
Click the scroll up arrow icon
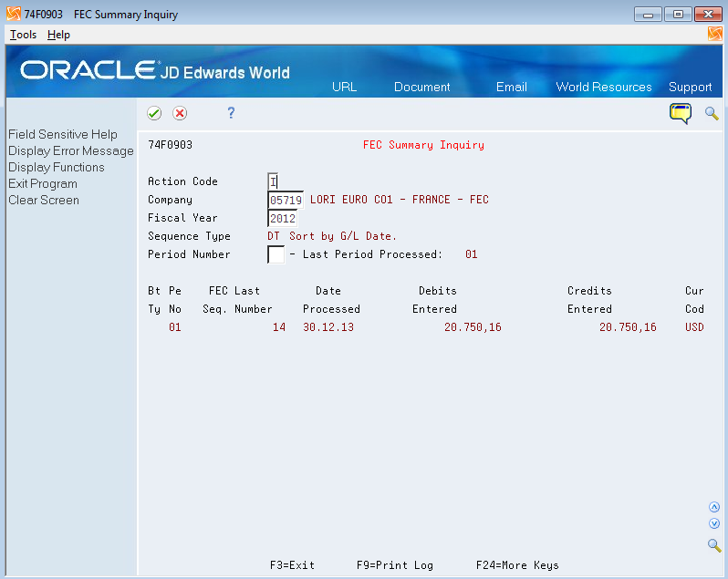714,507
